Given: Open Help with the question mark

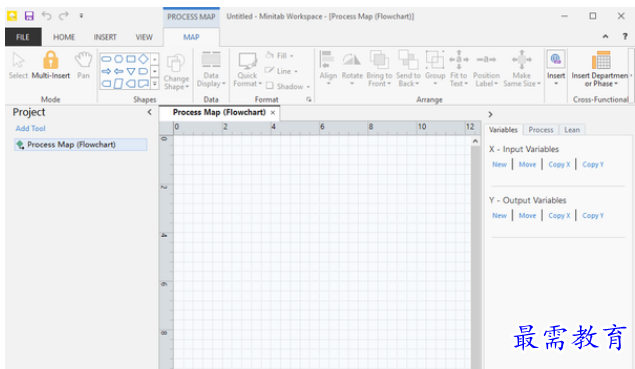Looking at the screenshot, I should [625, 36].
